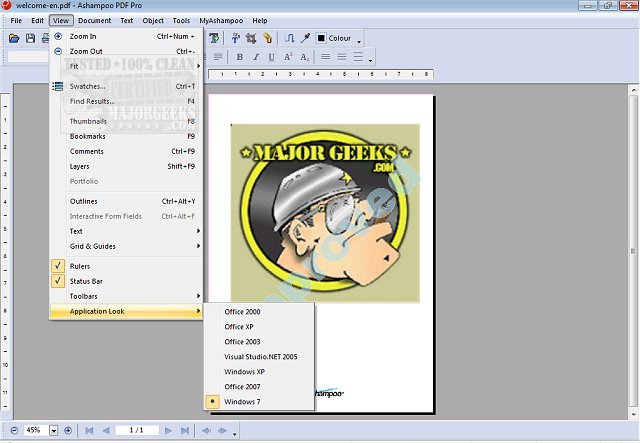
Task: Click the Open file folder icon
Action: click(x=14, y=38)
